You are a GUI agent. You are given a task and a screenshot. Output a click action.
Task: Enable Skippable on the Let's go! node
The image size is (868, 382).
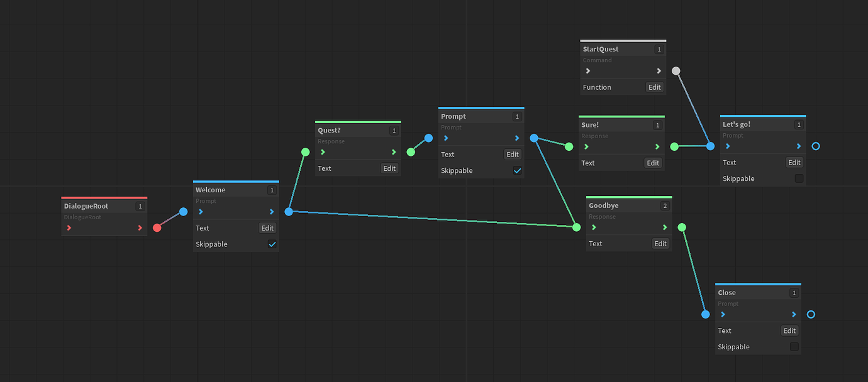(799, 178)
